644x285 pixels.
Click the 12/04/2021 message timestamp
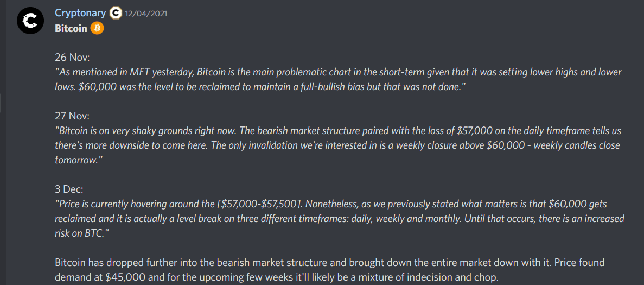tap(146, 14)
